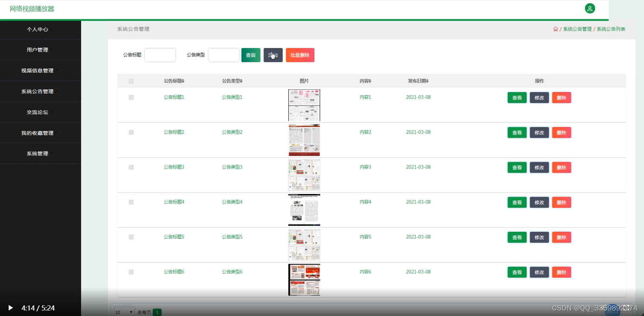The image size is (644, 316).
Task: Click 查看 in the 公告标题3 row
Action: point(517,168)
